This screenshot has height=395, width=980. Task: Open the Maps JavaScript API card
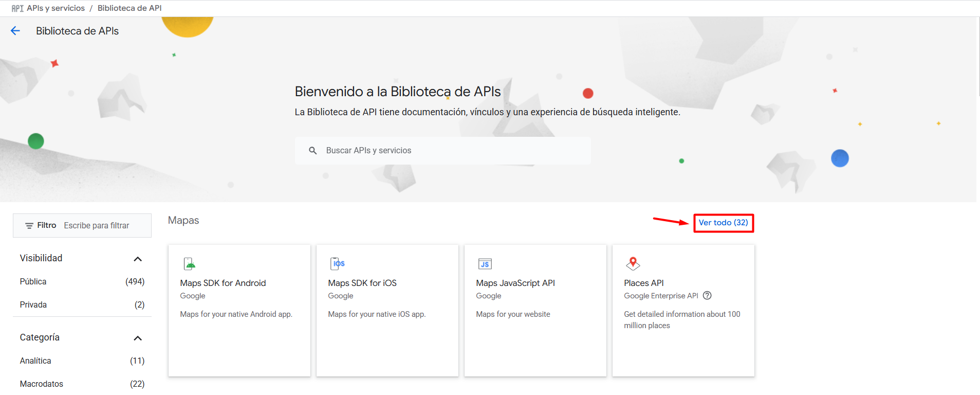pos(535,311)
